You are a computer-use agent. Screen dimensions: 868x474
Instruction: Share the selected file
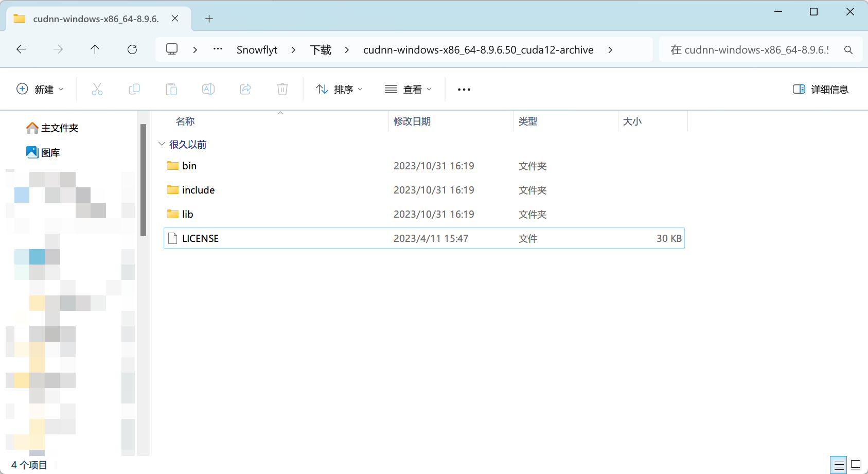pos(245,89)
